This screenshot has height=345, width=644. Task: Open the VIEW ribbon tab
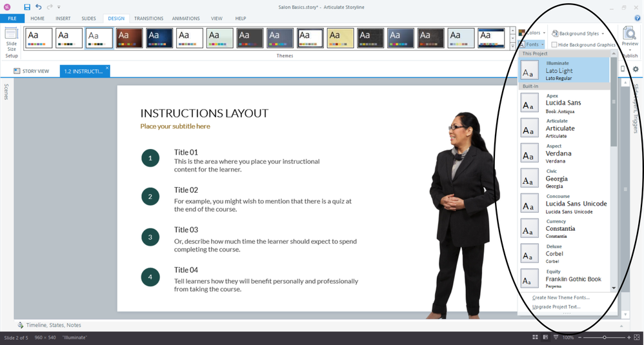click(x=216, y=19)
